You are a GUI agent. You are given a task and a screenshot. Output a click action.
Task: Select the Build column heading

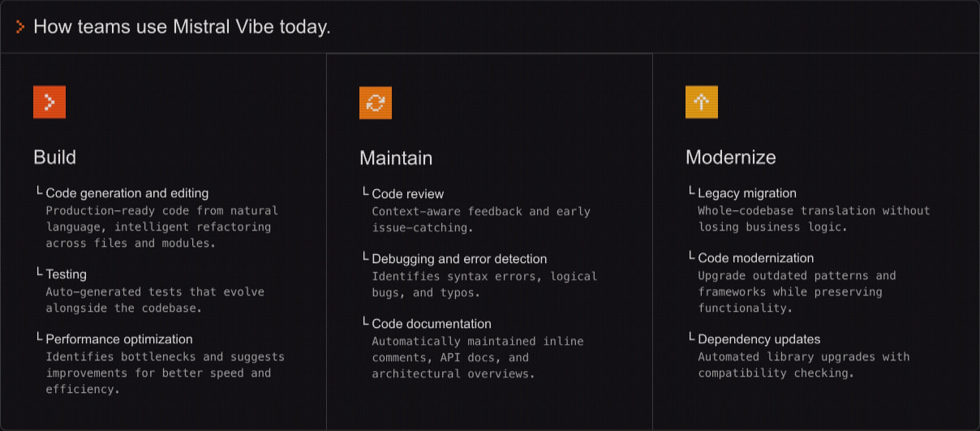(x=55, y=157)
